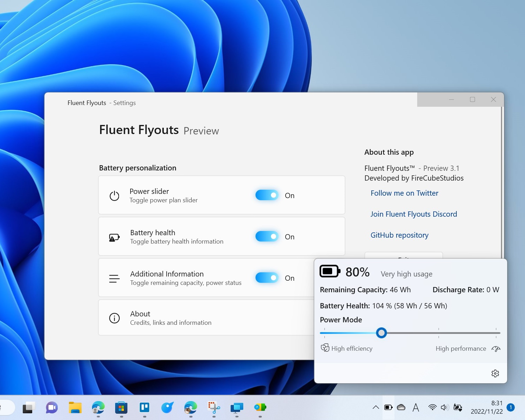The image size is (525, 420).
Task: Click the "Additional Information" title text
Action: 167,274
